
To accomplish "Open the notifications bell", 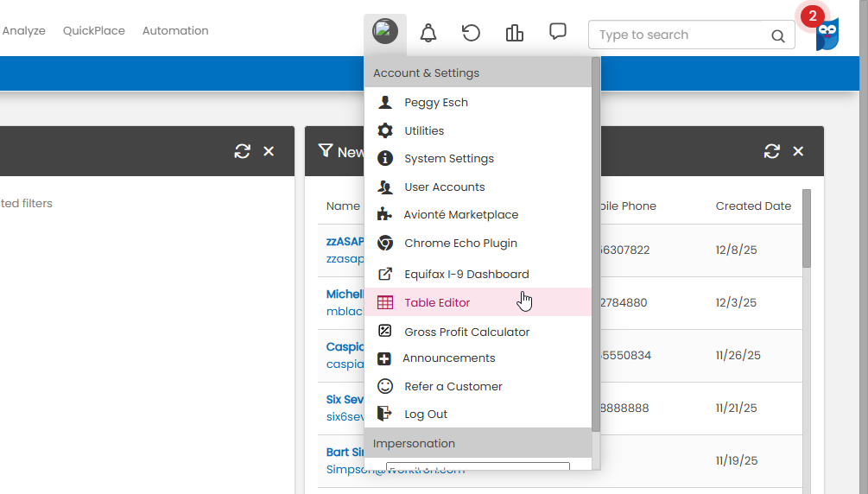I will click(x=428, y=33).
